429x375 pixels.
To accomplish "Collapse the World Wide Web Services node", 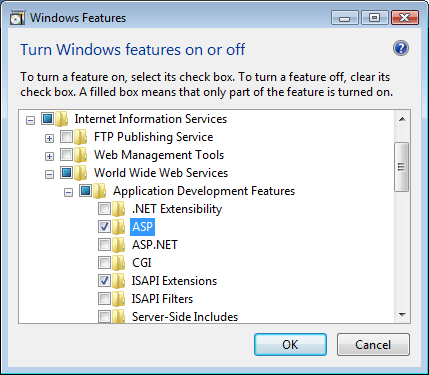I will [x=49, y=174].
